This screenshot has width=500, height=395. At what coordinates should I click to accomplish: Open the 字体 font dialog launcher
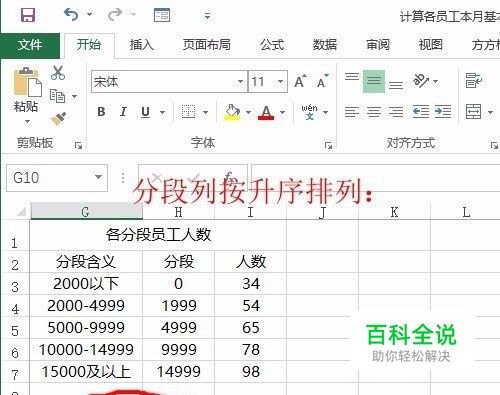(x=328, y=145)
